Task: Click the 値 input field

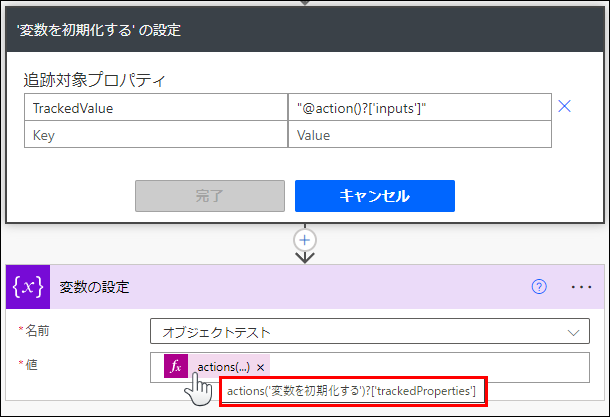Action: pos(370,367)
